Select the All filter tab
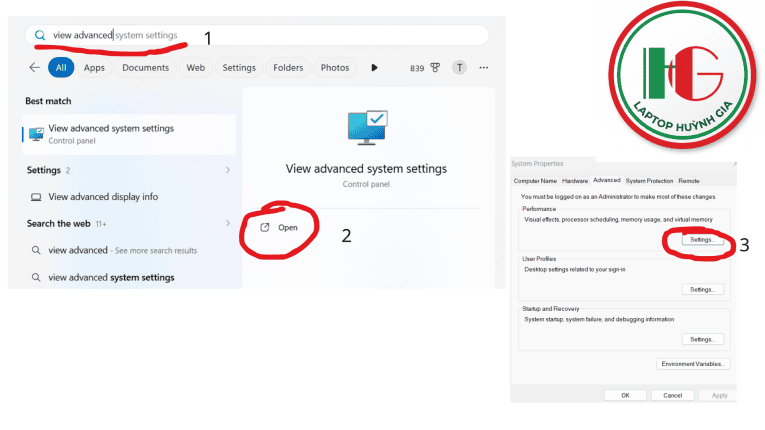Screen dimensions: 765x430 (x=61, y=68)
